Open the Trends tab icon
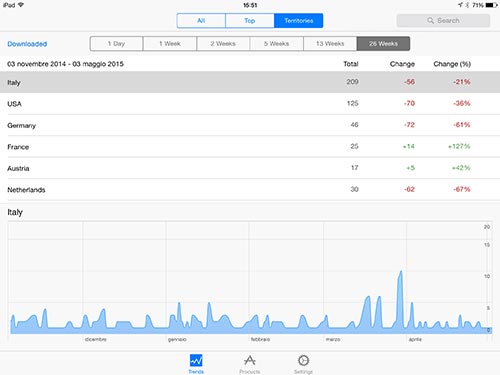This screenshot has height=375, width=500. (x=196, y=361)
